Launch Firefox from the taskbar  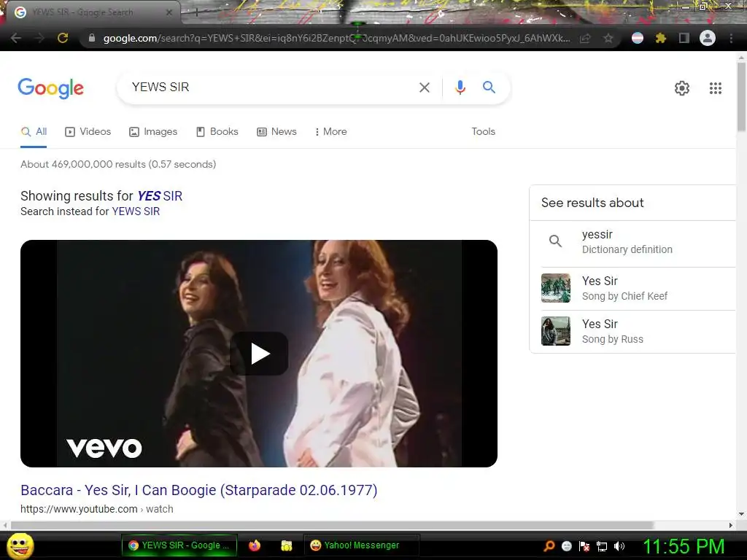pyautogui.click(x=255, y=545)
